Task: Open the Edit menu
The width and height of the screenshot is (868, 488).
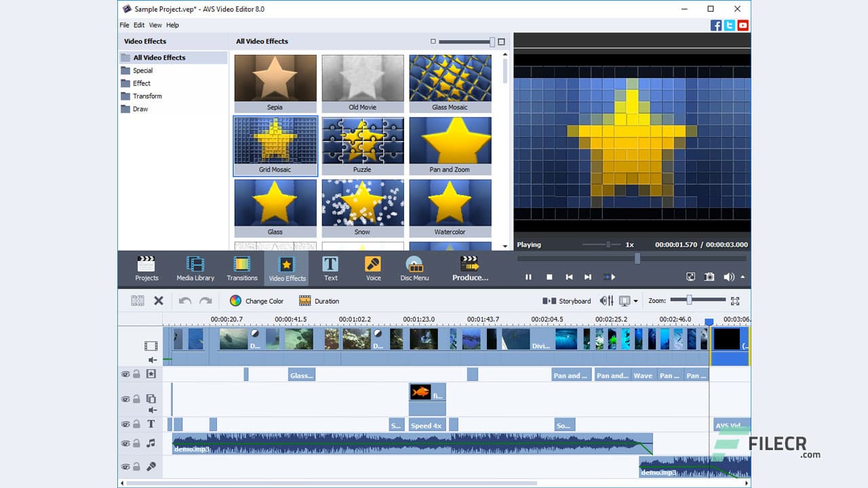Action: [139, 24]
